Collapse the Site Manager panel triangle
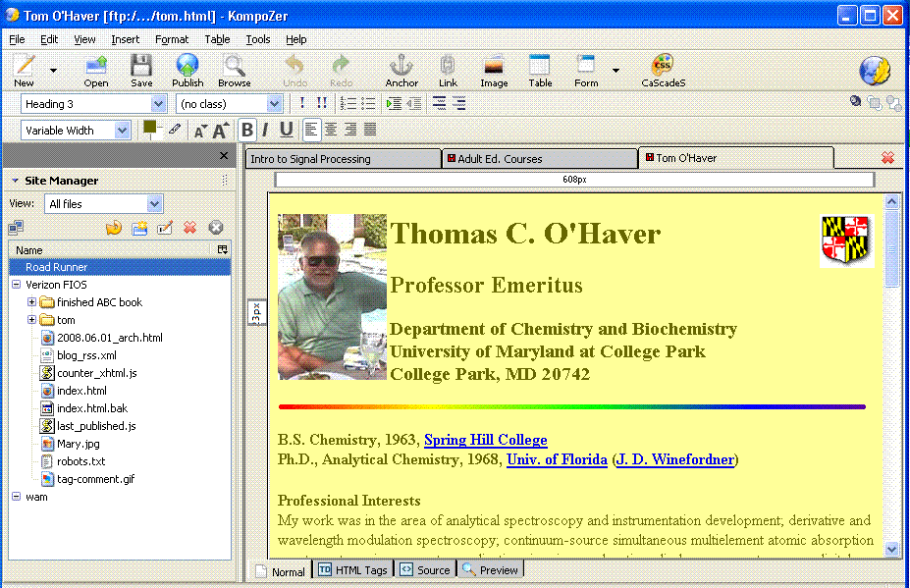Screen dimensions: 910x588 click(15, 181)
